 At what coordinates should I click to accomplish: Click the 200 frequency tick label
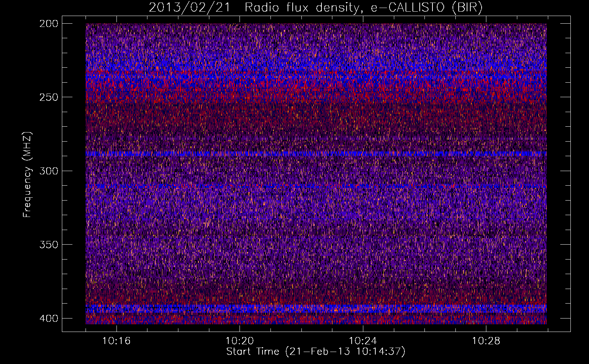pyautogui.click(x=48, y=24)
